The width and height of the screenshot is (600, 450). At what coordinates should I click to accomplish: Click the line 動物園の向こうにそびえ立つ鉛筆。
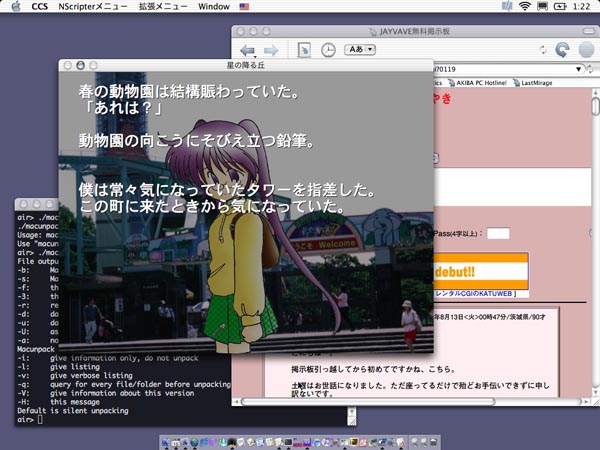pyautogui.click(x=196, y=141)
